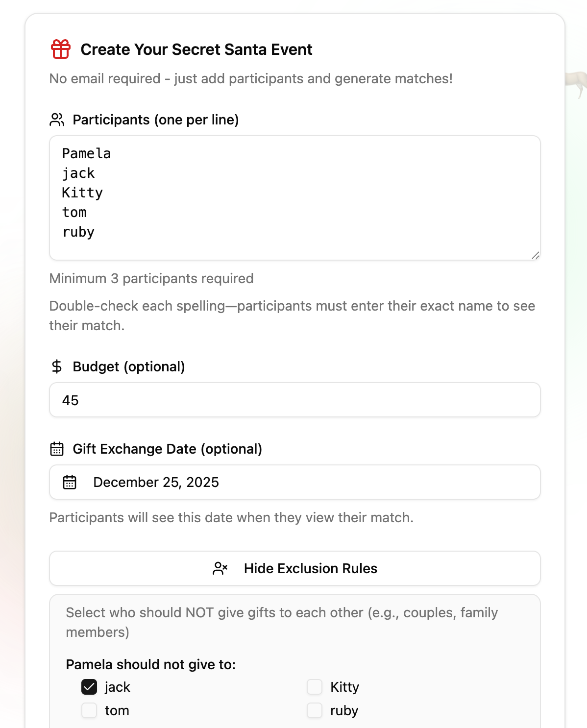Click the people icon before Participants label
This screenshot has width=587, height=728.
[57, 119]
